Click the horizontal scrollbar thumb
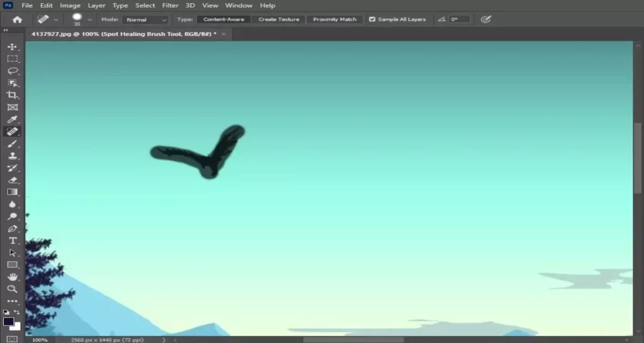644x343 pixels. [x=353, y=340]
